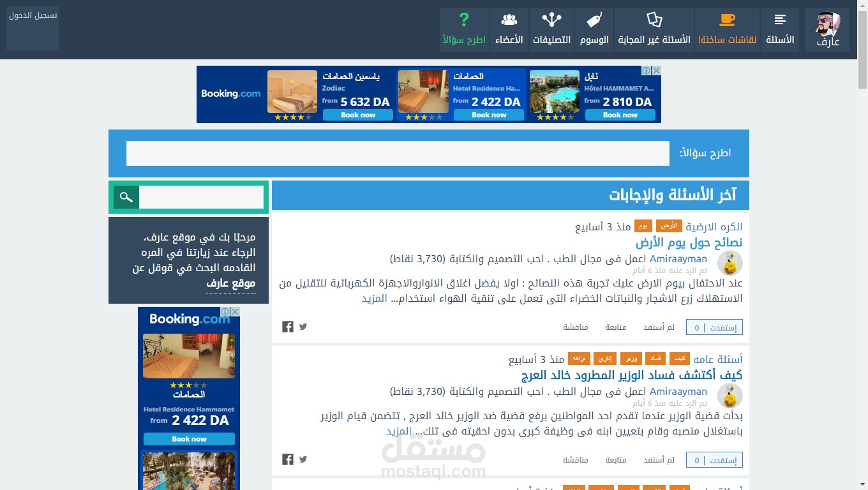The height and width of the screenshot is (490, 868).
Task: Click لم أستفد on minister question
Action: point(659,460)
